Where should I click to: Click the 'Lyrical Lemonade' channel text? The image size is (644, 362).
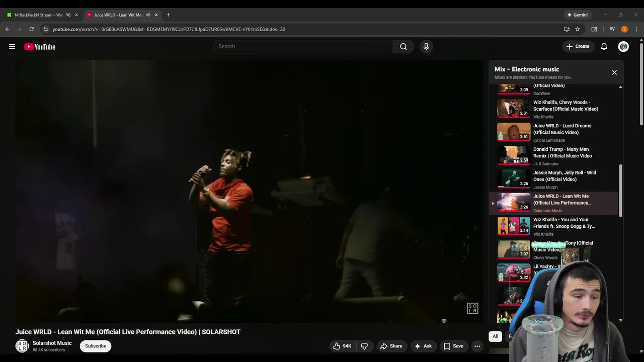point(549,140)
